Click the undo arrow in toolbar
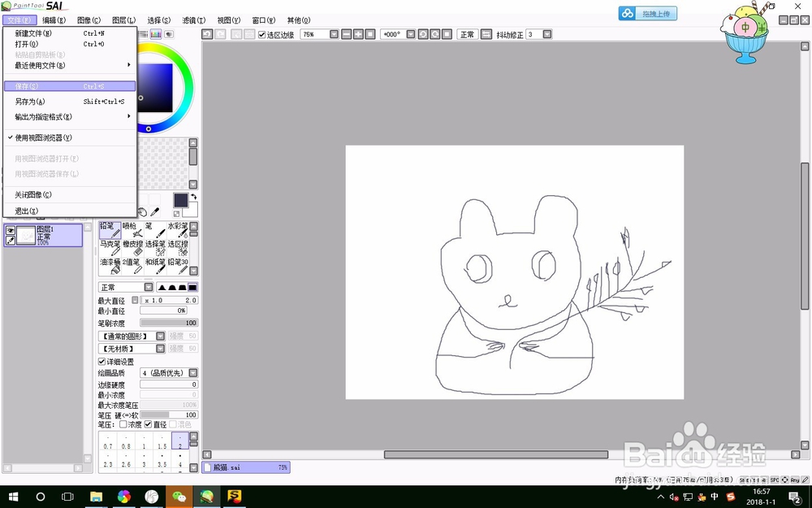Screen dimensions: 812x508 click(207, 34)
